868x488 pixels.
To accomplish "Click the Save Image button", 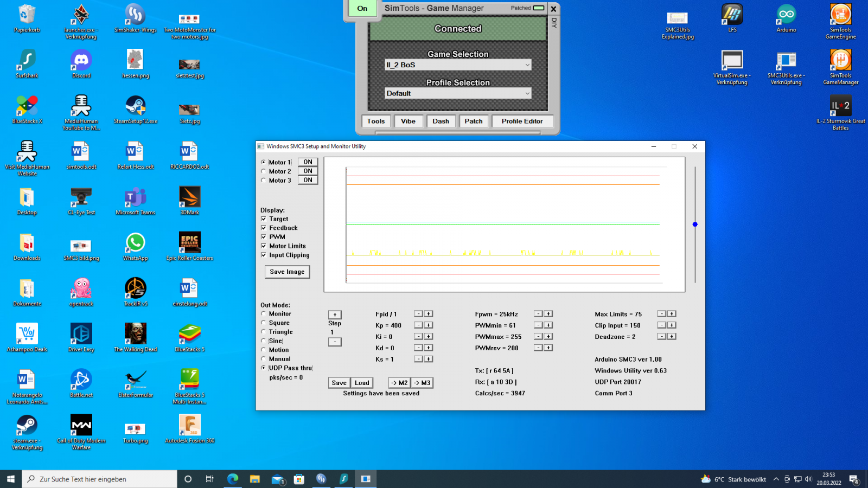I will click(287, 272).
